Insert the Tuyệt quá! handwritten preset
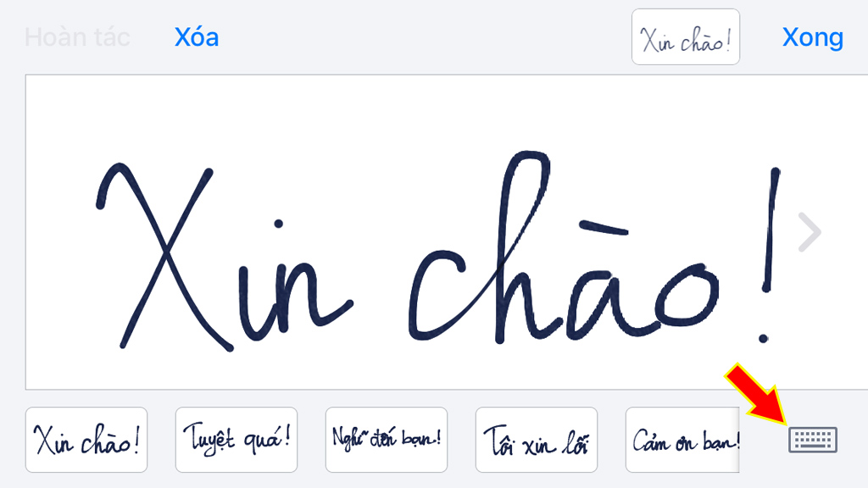The image size is (868, 488). point(236,440)
